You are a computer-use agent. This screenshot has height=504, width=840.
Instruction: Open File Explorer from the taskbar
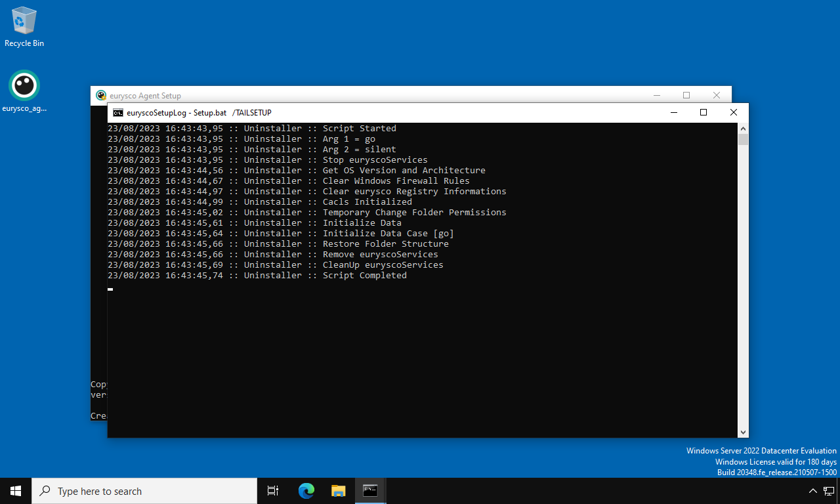pos(338,491)
